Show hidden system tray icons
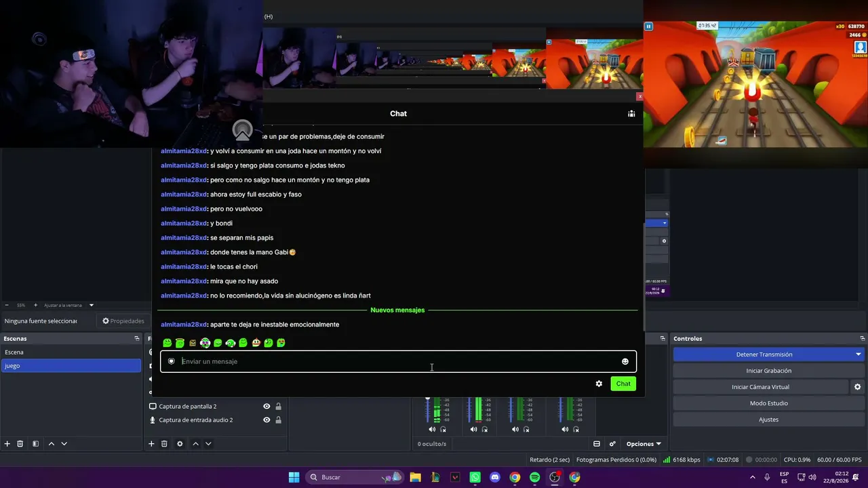Screen dimensions: 868x488 tap(752, 477)
